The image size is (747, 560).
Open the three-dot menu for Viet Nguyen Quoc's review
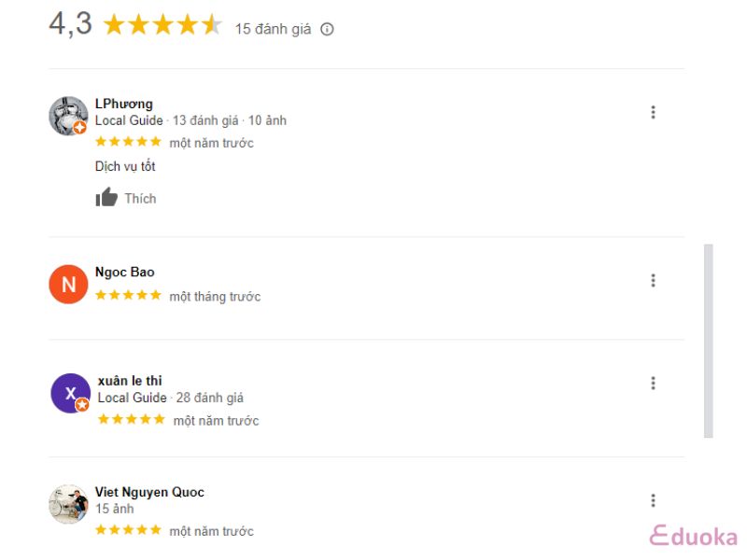[x=653, y=500]
